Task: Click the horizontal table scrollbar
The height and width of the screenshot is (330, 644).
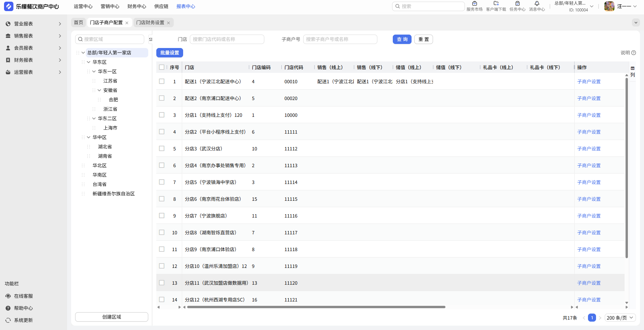Action: pyautogui.click(x=316, y=307)
